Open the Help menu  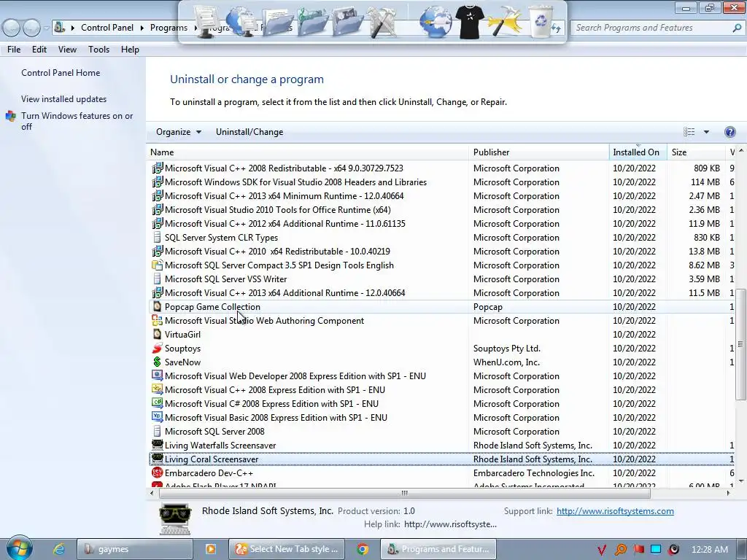click(x=130, y=50)
